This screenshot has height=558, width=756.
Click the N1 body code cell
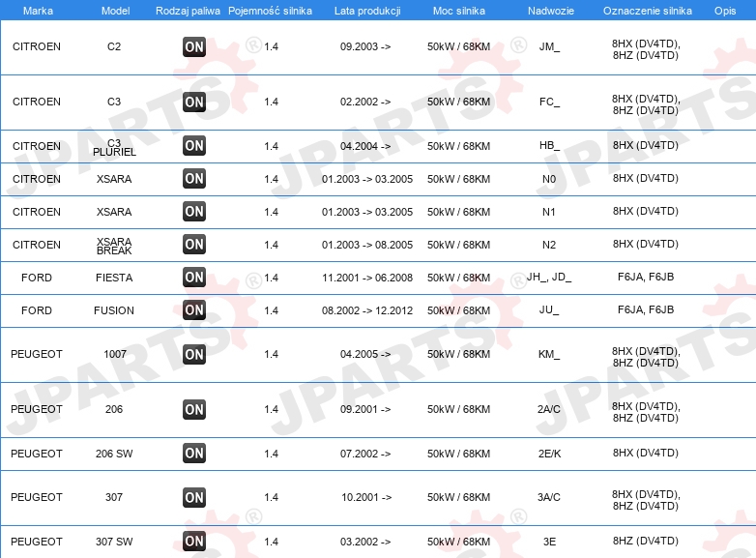[549, 212]
